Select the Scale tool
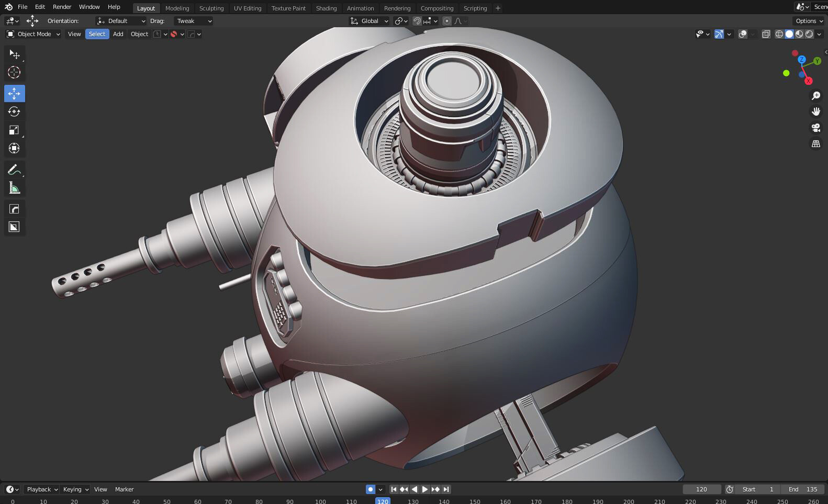The width and height of the screenshot is (828, 504). tap(14, 130)
